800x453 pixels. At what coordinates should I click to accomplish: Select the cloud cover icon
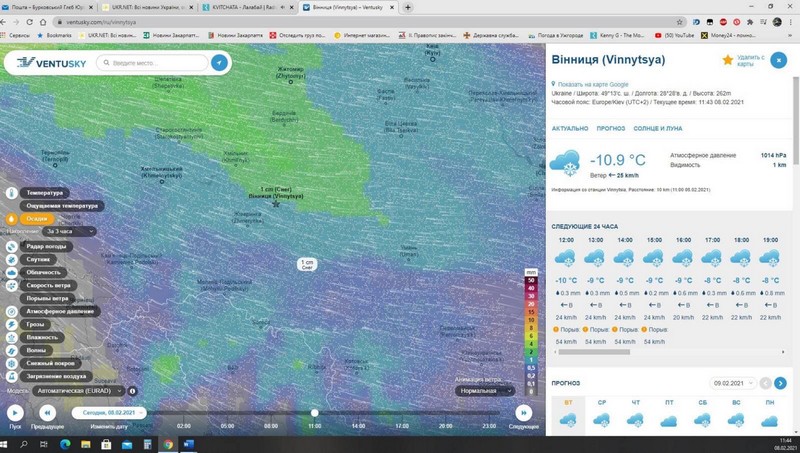tap(11, 272)
